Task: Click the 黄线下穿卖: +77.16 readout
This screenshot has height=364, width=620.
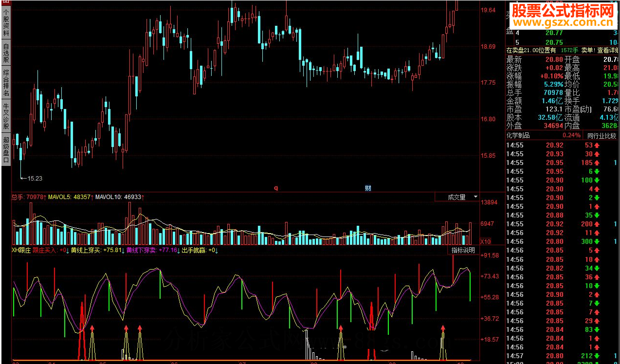Action: point(153,250)
